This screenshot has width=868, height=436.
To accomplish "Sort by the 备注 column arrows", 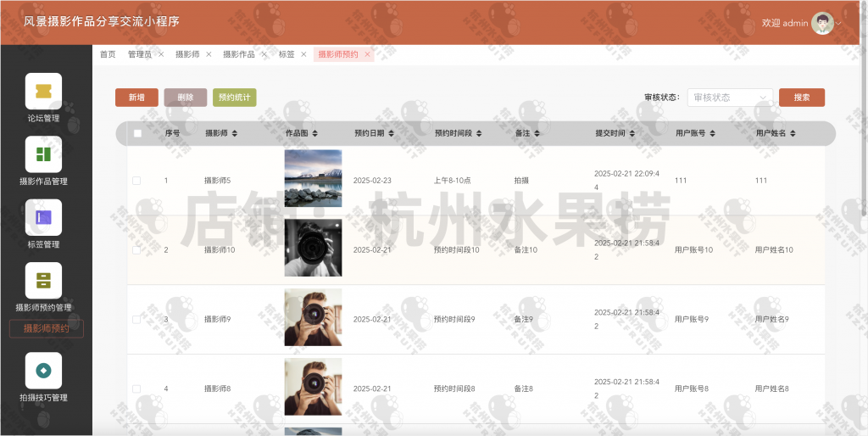I will [x=537, y=133].
